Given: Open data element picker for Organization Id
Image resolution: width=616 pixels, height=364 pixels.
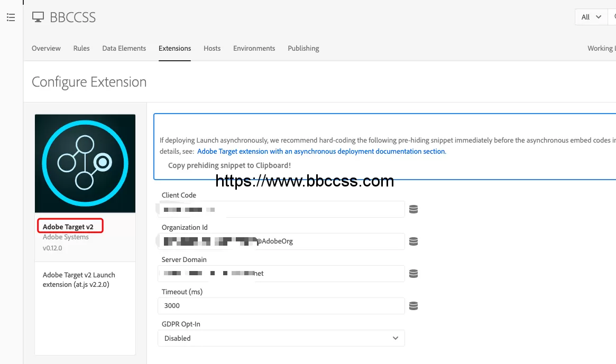Looking at the screenshot, I should point(413,241).
